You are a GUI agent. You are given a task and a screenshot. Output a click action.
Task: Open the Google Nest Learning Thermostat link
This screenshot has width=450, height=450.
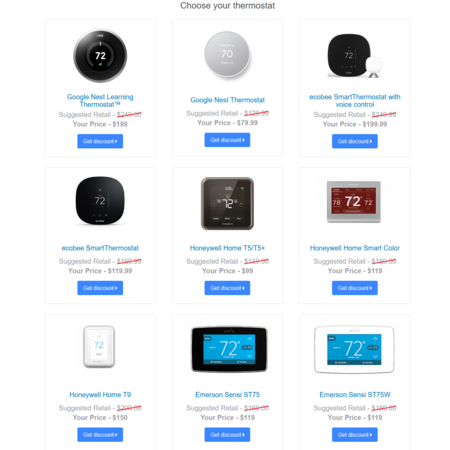(x=100, y=101)
